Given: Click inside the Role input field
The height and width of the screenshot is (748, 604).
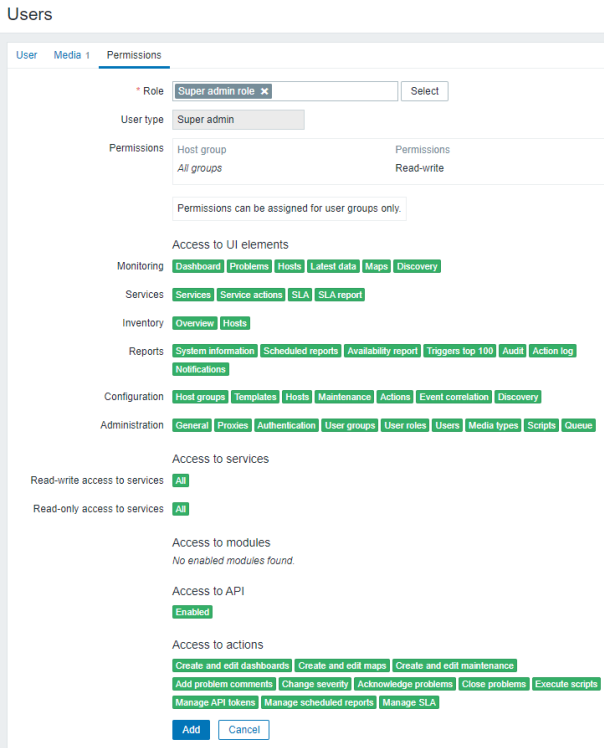Looking at the screenshot, I should click(x=335, y=91).
